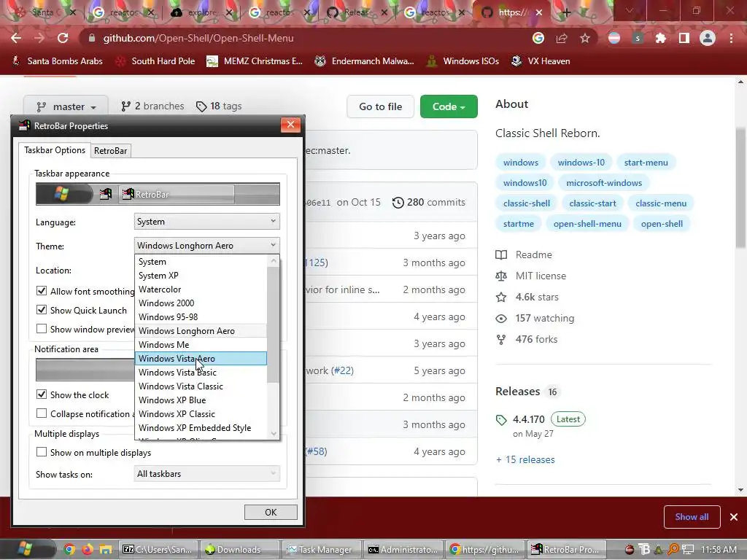Open File Explorer from Quick Launch
747x560 pixels.
point(105,550)
